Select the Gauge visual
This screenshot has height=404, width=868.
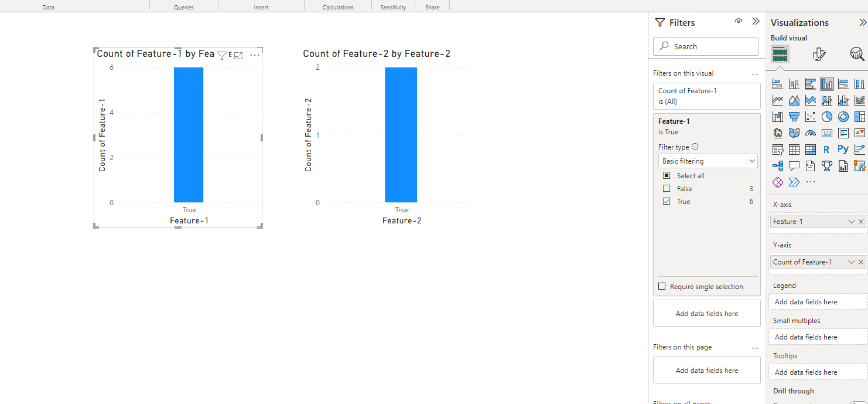click(811, 133)
